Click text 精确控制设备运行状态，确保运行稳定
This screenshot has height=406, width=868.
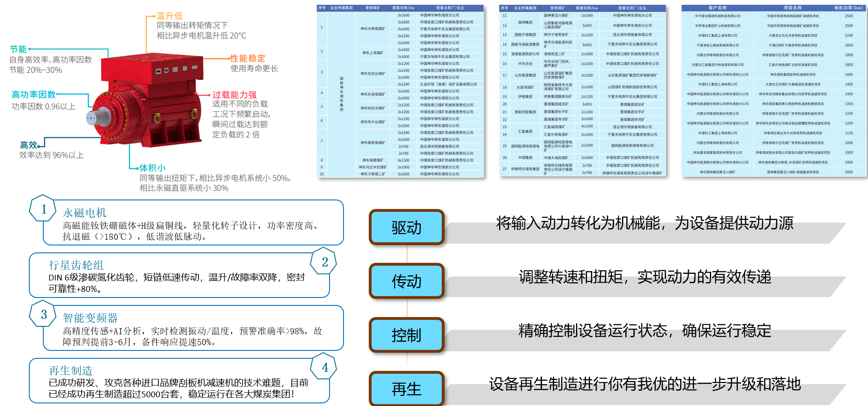[645, 331]
